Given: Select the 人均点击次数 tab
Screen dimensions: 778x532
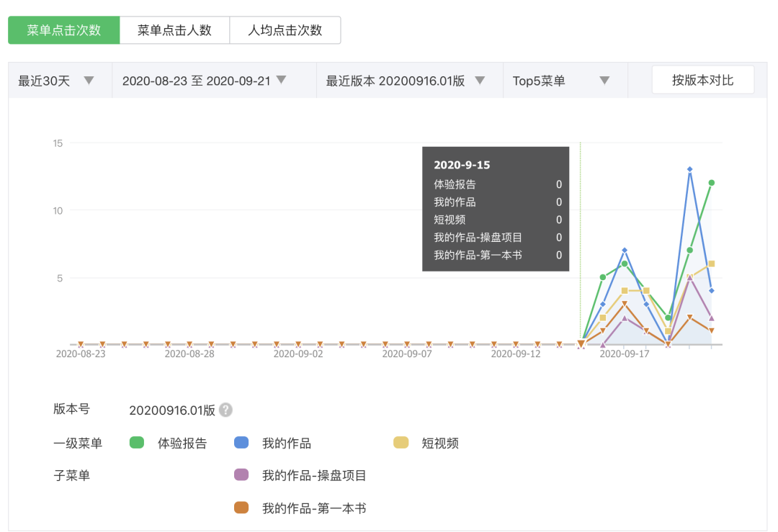Looking at the screenshot, I should coord(285,30).
